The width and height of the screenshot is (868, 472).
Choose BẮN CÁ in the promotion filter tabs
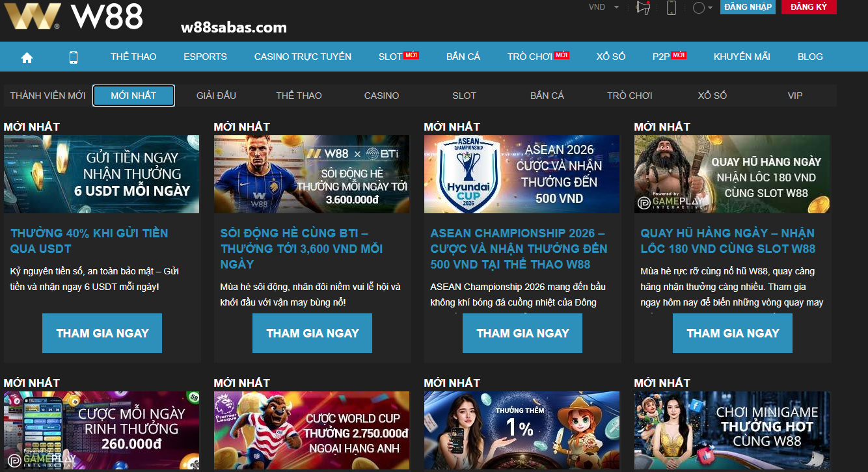pos(547,96)
